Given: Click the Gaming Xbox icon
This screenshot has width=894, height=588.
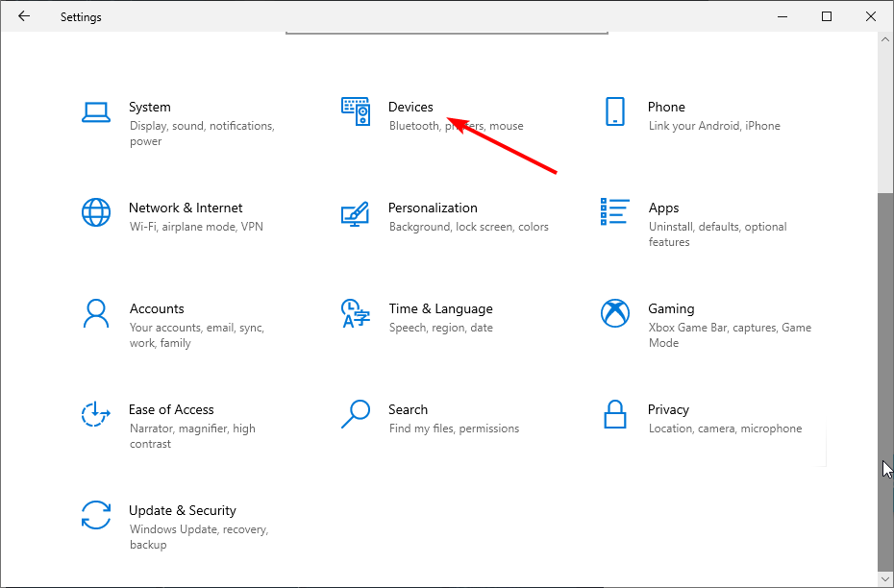Looking at the screenshot, I should tap(615, 313).
